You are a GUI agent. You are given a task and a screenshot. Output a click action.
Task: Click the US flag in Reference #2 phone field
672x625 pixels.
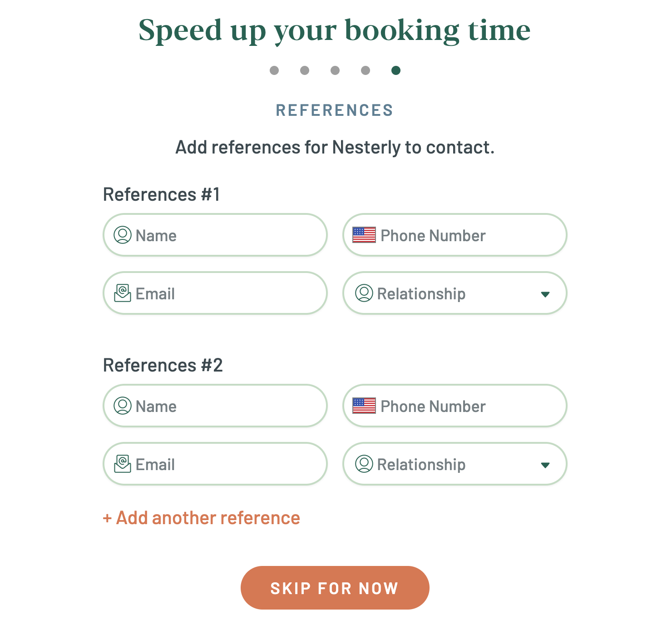coord(364,406)
